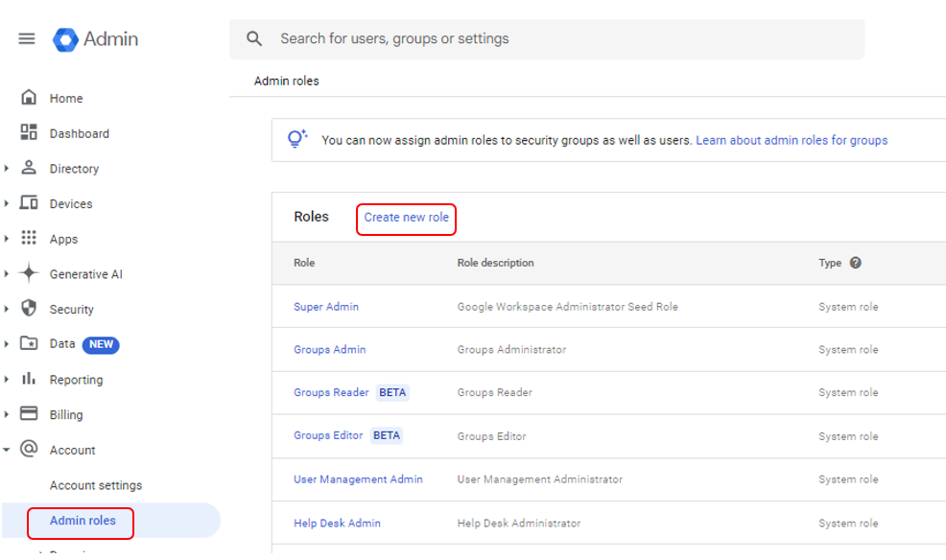Expand the Apps section arrow
Image resolution: width=946 pixels, height=560 pixels.
tap(6, 239)
